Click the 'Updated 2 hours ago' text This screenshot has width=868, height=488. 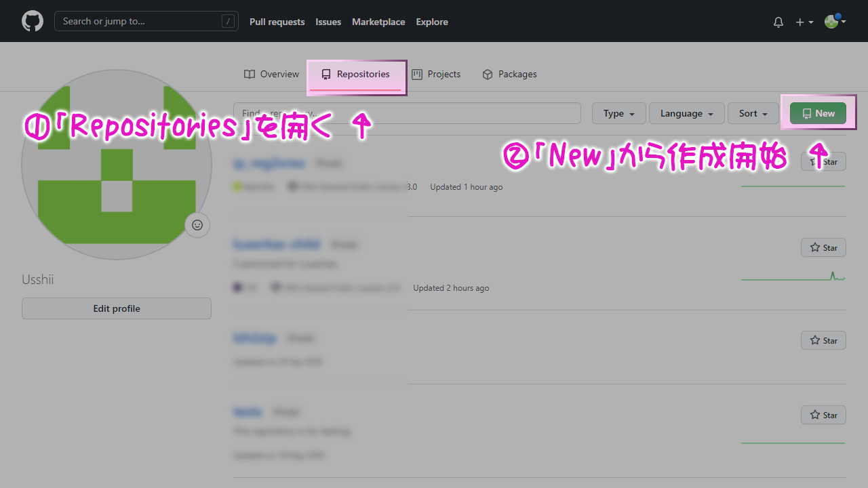pyautogui.click(x=451, y=288)
